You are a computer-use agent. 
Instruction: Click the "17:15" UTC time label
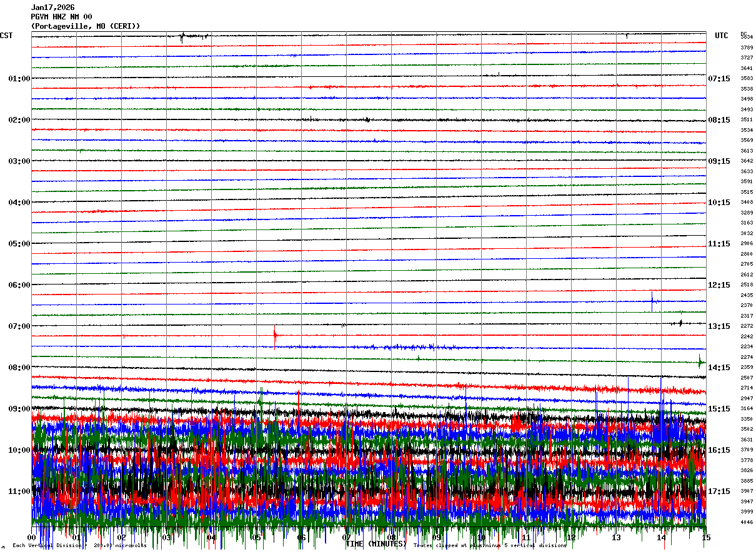click(719, 491)
